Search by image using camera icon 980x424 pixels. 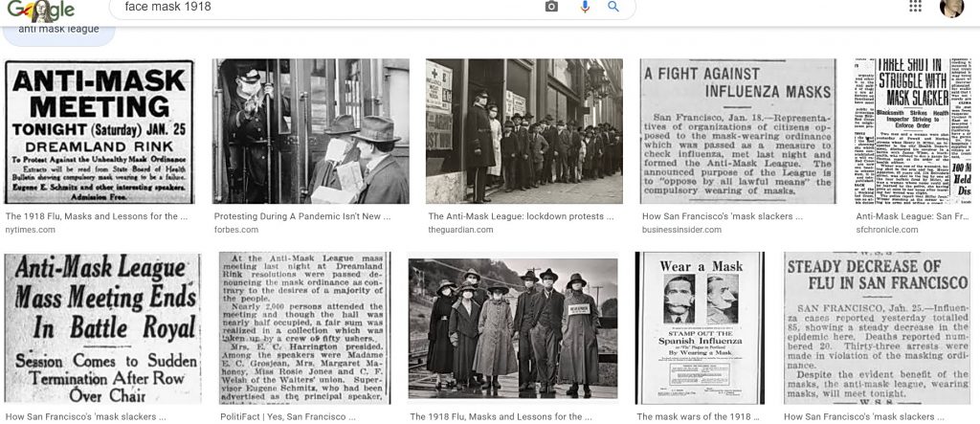pos(551,7)
